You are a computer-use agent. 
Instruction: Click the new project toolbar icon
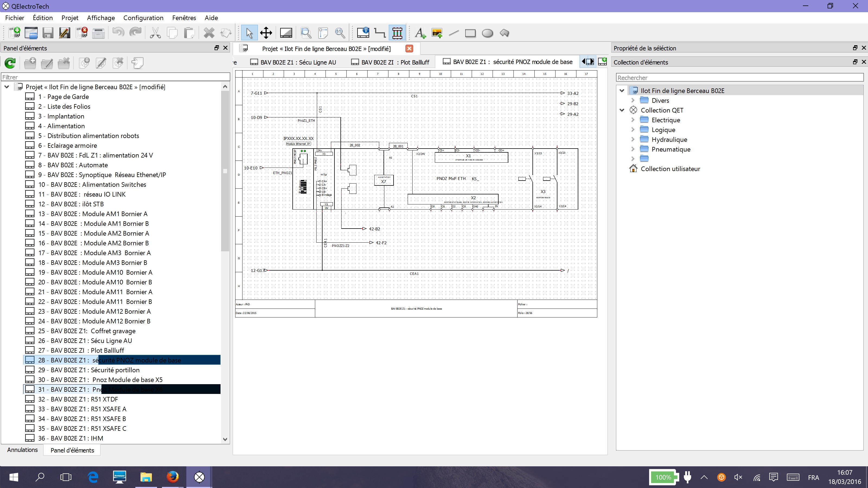point(14,33)
